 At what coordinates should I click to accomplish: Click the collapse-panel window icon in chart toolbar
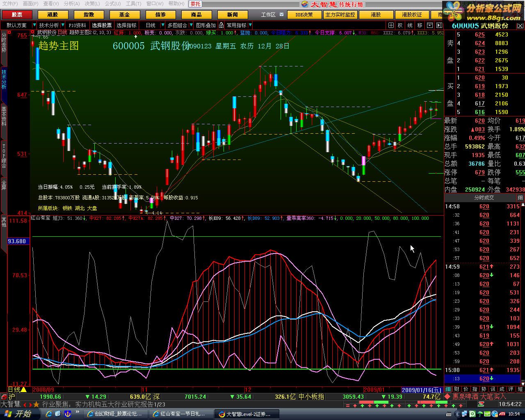pyautogui.click(x=429, y=25)
